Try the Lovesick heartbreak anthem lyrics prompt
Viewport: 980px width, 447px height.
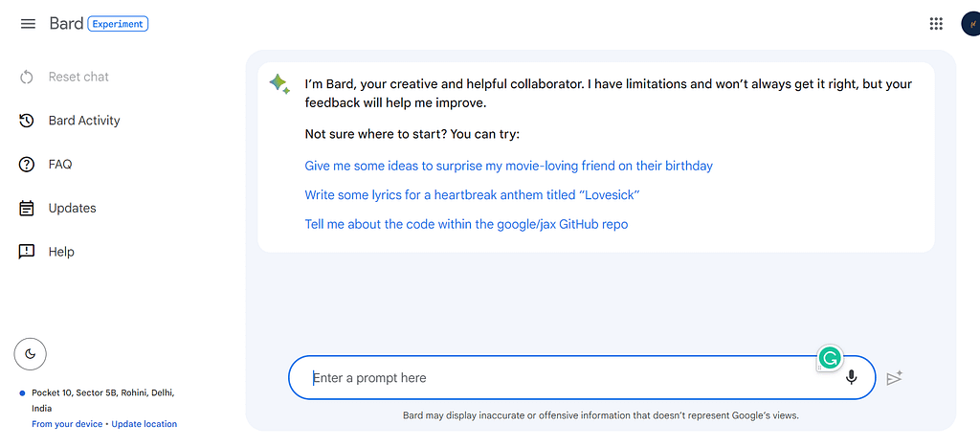473,195
